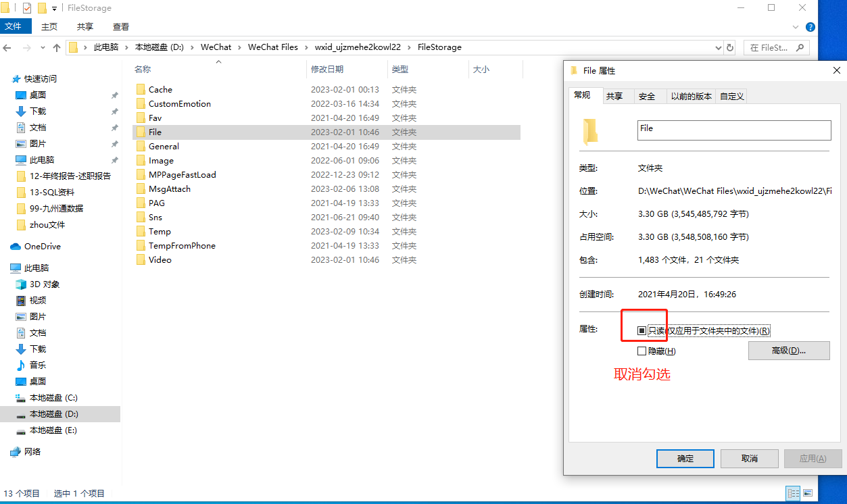Screen dimensions: 847x504
Task: Open the address bar history dropdown
Action: coord(718,48)
